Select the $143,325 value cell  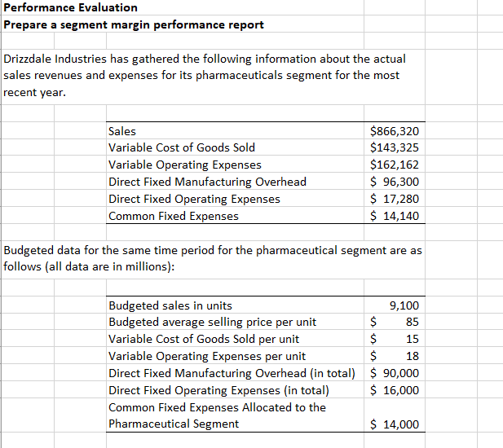pyautogui.click(x=395, y=147)
